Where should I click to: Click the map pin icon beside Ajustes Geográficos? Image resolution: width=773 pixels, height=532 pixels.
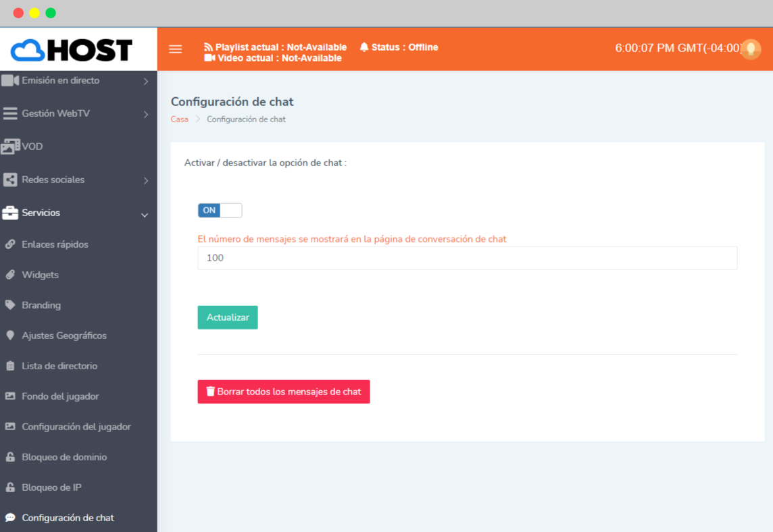10,336
